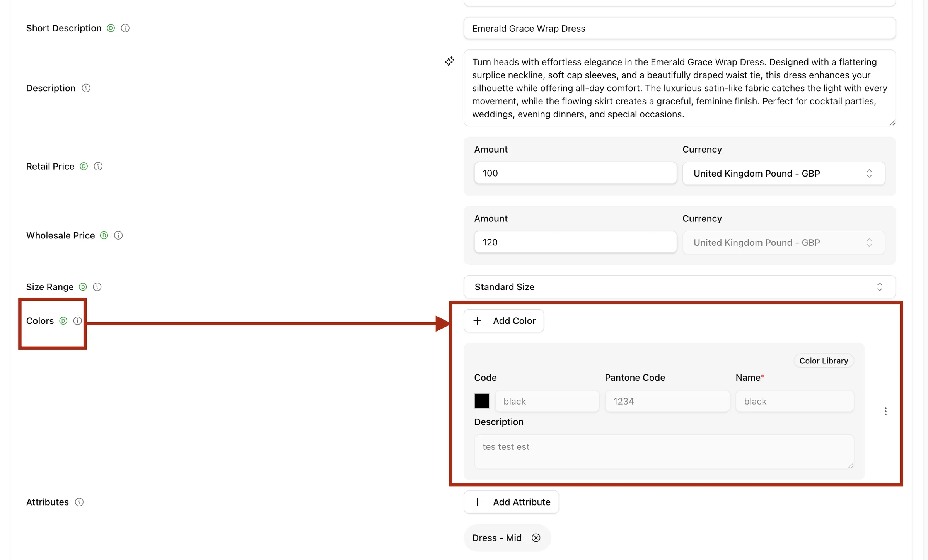Click the AI sparkle icon beside description box
The width and height of the screenshot is (928, 560).
[x=449, y=61]
